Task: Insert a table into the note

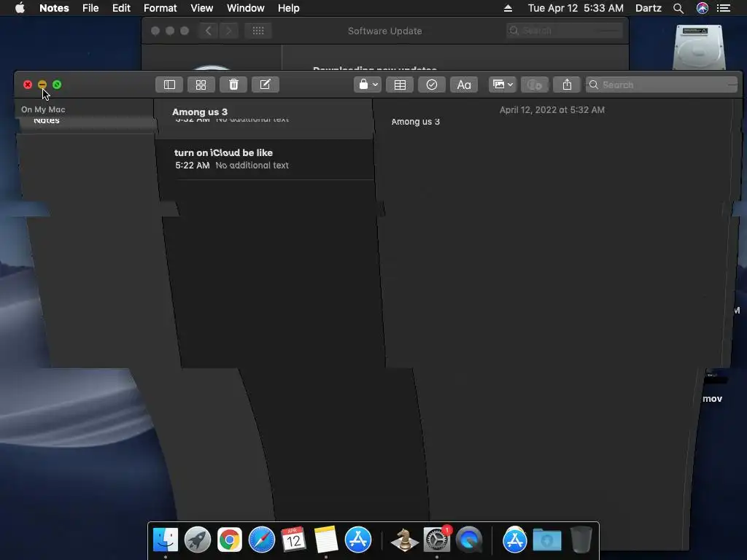Action: click(x=400, y=85)
